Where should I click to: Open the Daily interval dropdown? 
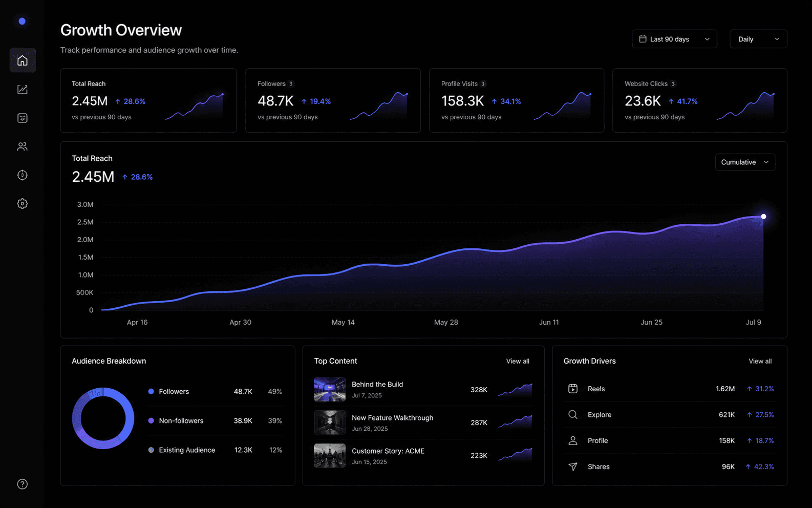(x=758, y=39)
